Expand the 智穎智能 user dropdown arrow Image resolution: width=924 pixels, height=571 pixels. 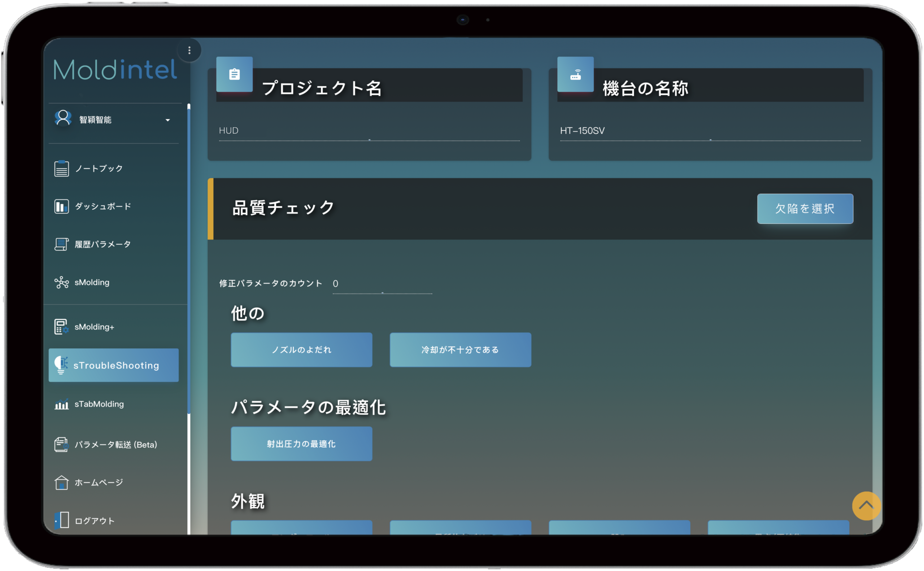(168, 120)
